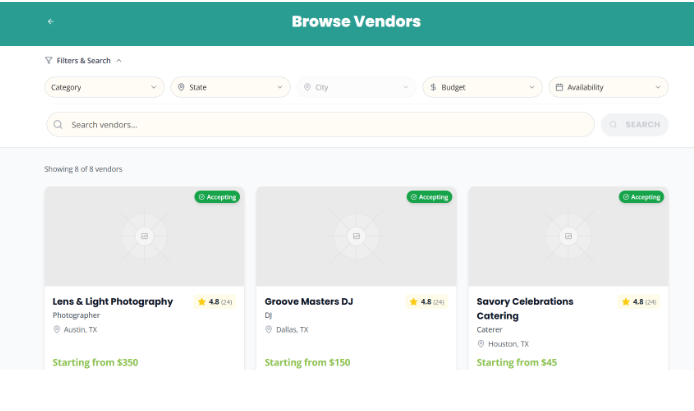Click the filter funnel icon
694x411 pixels.
pos(49,60)
